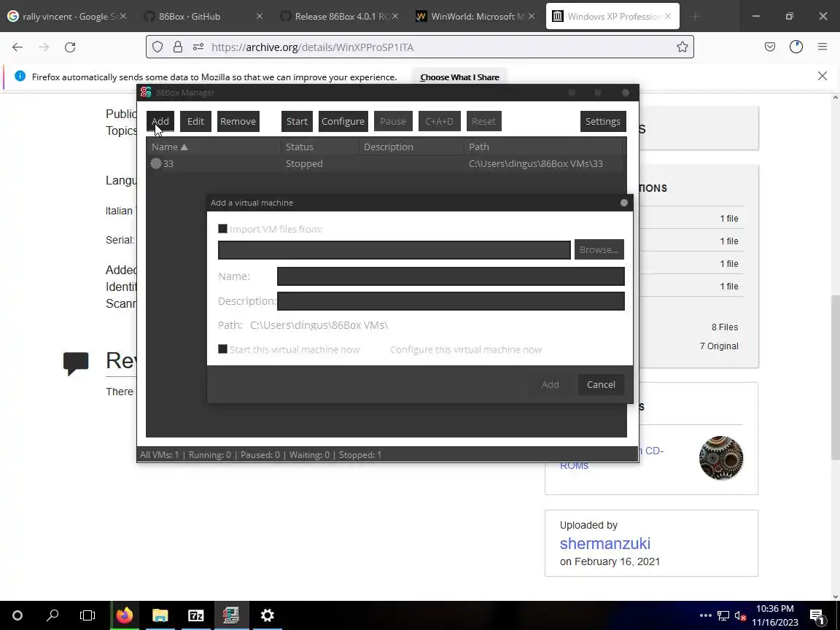Click the Firefox URL address bar
The image size is (840, 630).
tap(419, 47)
